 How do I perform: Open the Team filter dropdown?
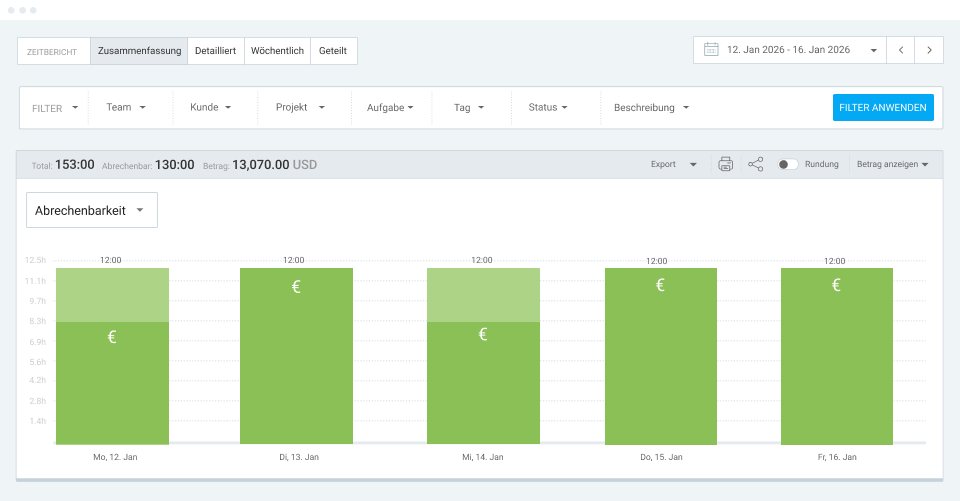(x=126, y=107)
